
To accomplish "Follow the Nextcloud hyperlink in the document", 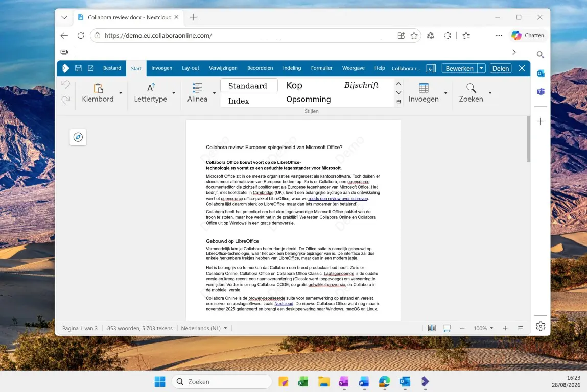I will pyautogui.click(x=284, y=304).
